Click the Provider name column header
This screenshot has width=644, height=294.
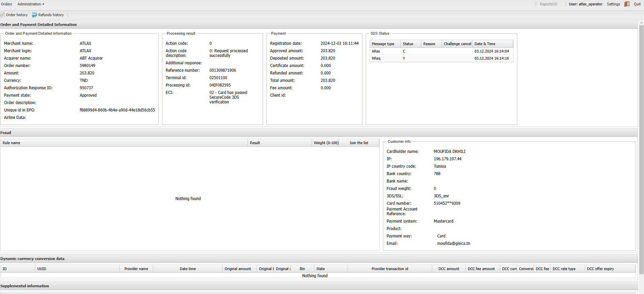(136, 269)
